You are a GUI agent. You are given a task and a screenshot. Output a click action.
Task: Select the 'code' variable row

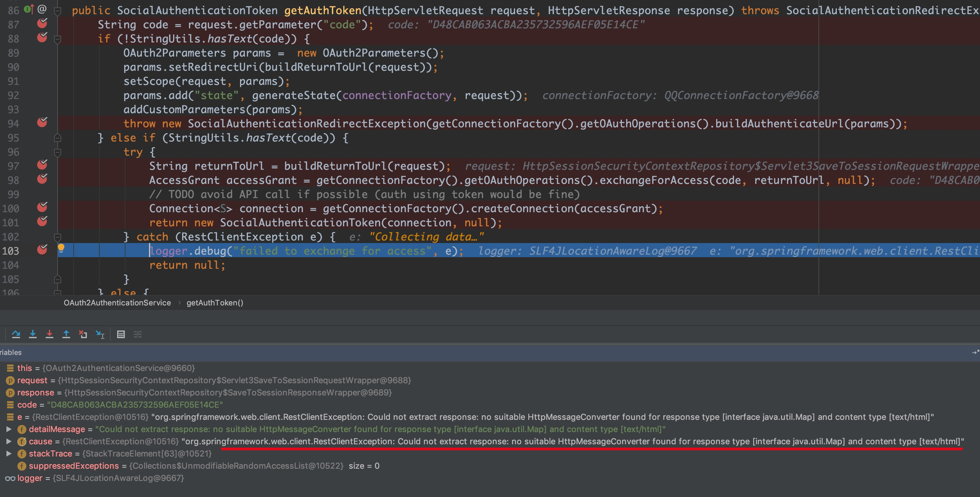(490, 405)
